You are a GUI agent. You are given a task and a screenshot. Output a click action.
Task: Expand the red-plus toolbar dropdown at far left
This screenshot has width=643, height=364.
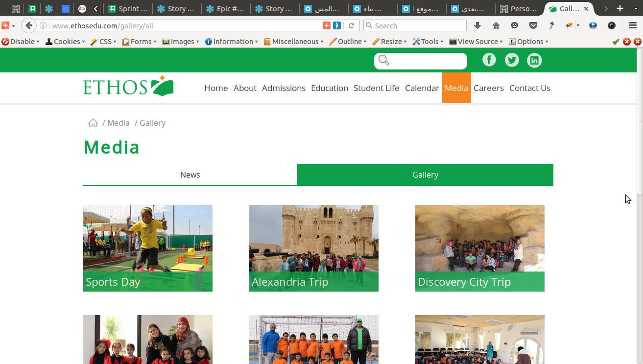pyautogui.click(x=13, y=25)
